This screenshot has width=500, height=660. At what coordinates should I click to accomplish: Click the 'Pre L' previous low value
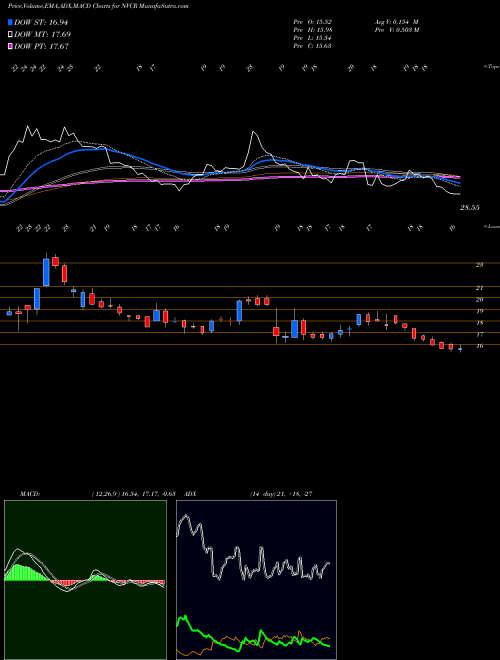click(x=312, y=38)
